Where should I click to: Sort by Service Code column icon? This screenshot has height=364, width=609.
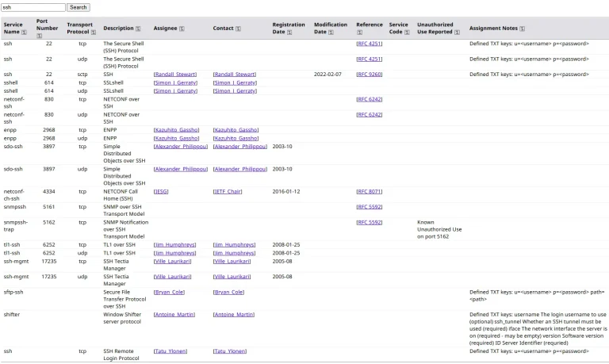(x=407, y=33)
